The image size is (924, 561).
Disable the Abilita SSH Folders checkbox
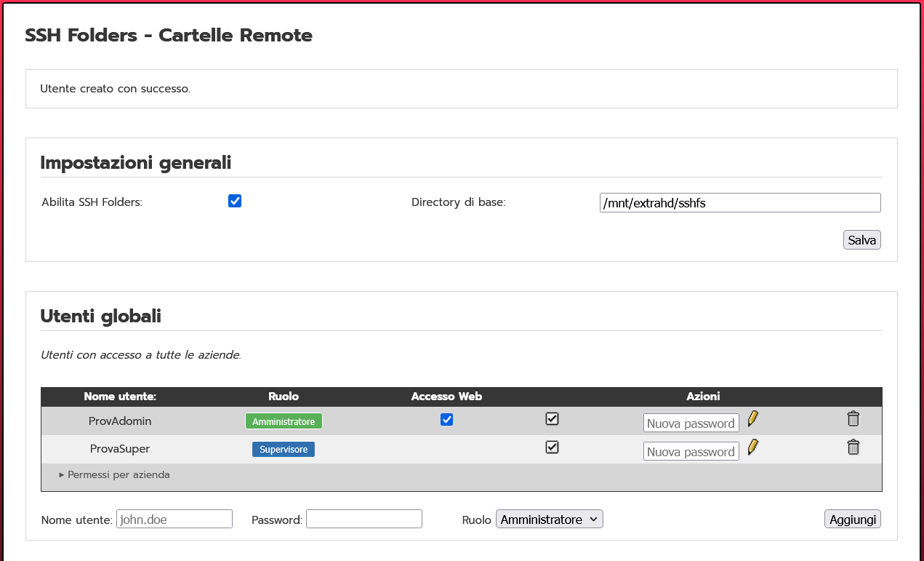pos(235,202)
